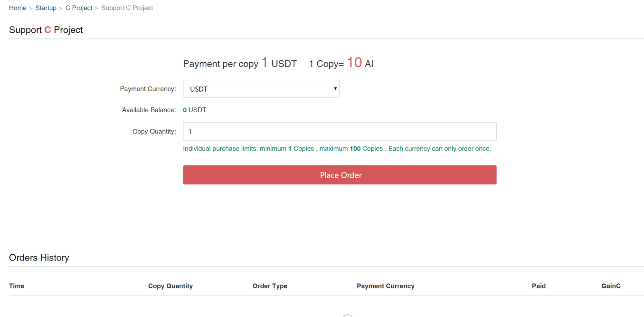
Task: Open the C Project breadcrumb link
Action: coord(79,8)
